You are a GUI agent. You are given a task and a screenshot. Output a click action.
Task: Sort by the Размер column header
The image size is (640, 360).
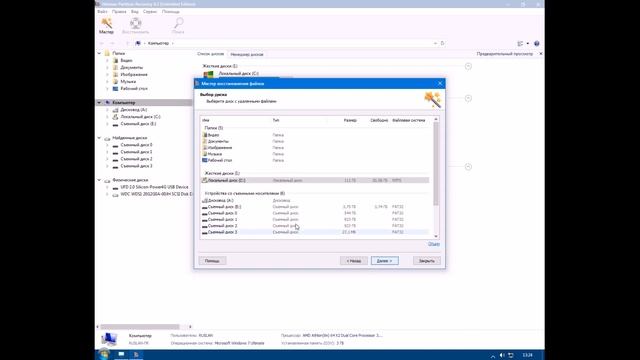350,120
